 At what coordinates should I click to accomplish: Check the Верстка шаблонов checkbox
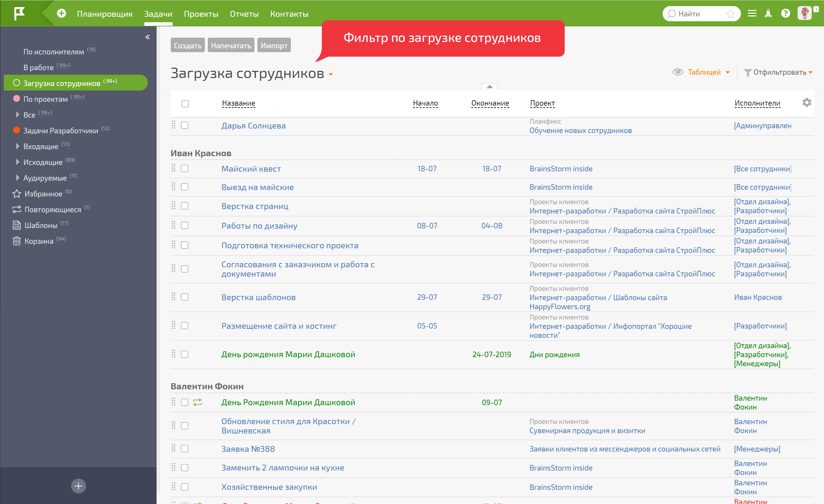185,297
